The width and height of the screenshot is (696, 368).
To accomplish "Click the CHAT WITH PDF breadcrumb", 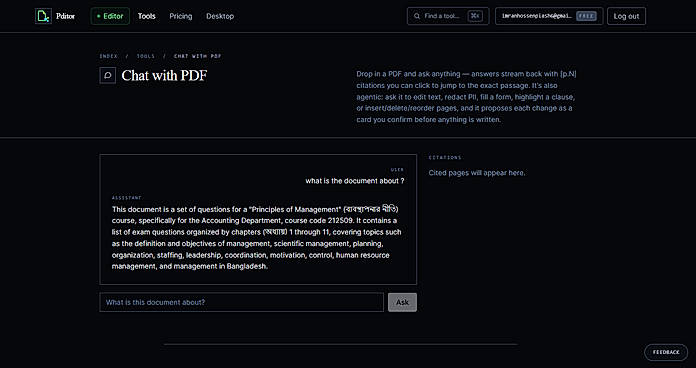I will [198, 56].
